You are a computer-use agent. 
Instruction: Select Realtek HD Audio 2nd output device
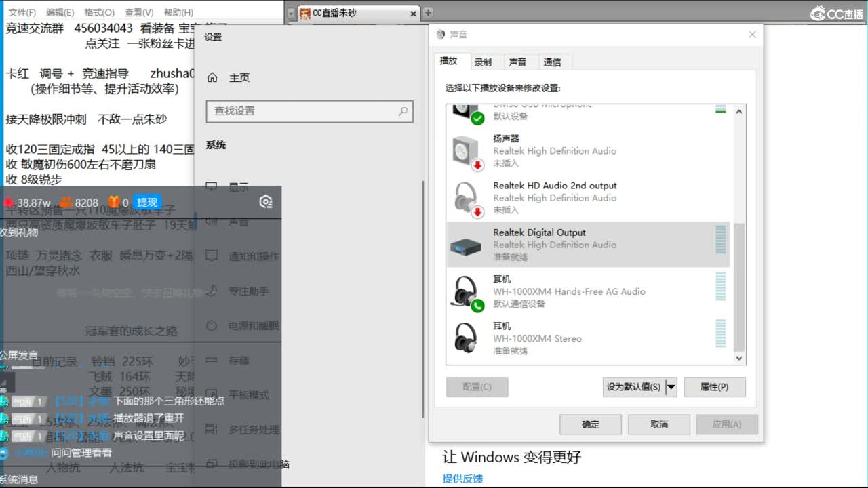(589, 198)
